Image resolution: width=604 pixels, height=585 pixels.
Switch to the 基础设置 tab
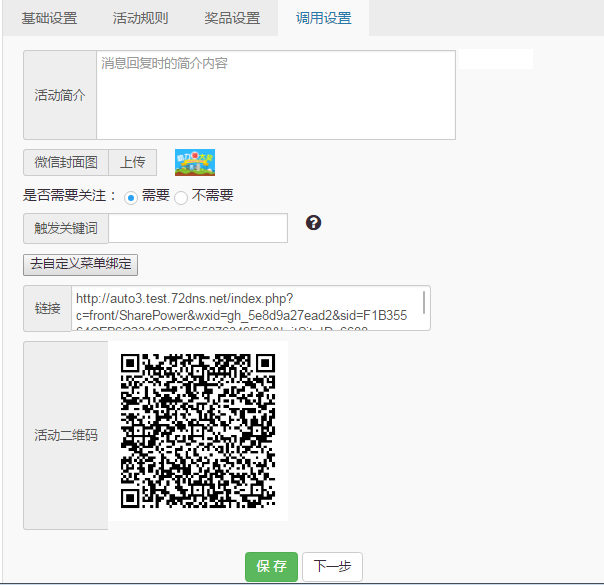click(49, 18)
